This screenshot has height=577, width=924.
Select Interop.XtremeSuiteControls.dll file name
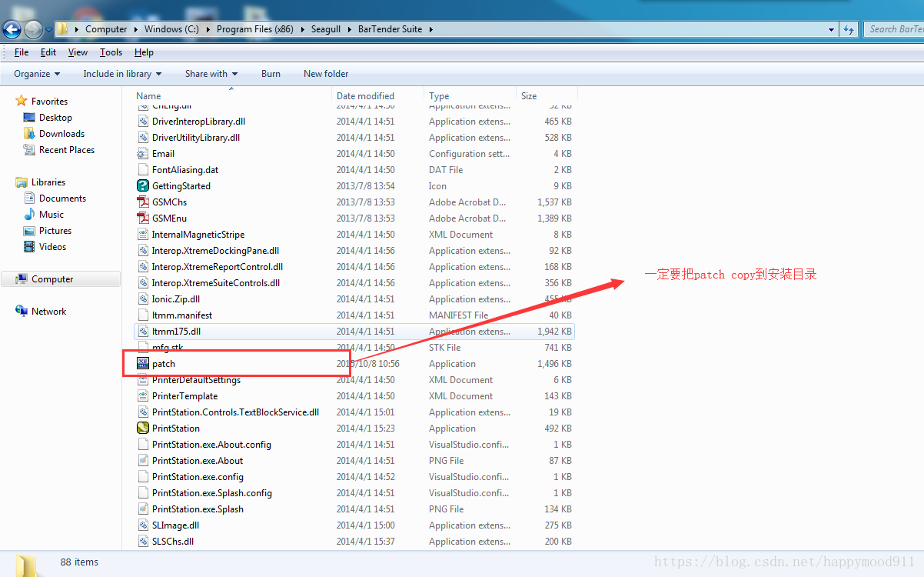216,283
